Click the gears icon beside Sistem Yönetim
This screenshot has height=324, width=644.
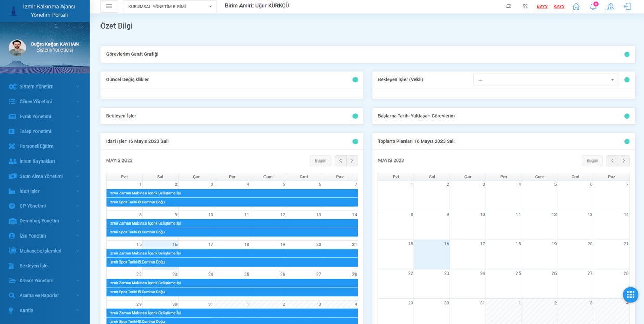pyautogui.click(x=12, y=86)
